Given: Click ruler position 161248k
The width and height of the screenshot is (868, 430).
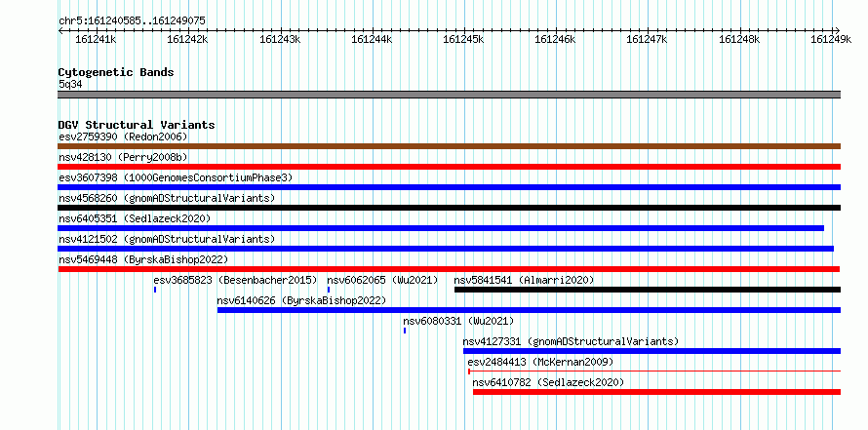Looking at the screenshot, I should [739, 39].
